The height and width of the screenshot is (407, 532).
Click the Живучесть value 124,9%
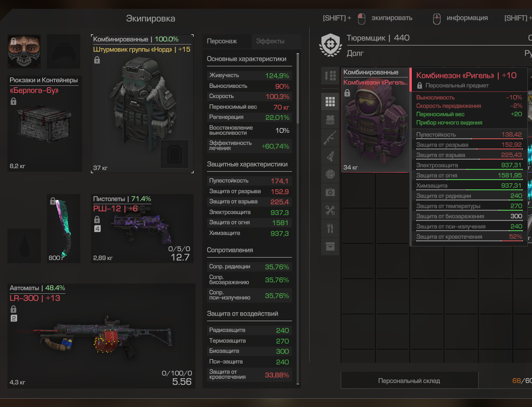(277, 76)
